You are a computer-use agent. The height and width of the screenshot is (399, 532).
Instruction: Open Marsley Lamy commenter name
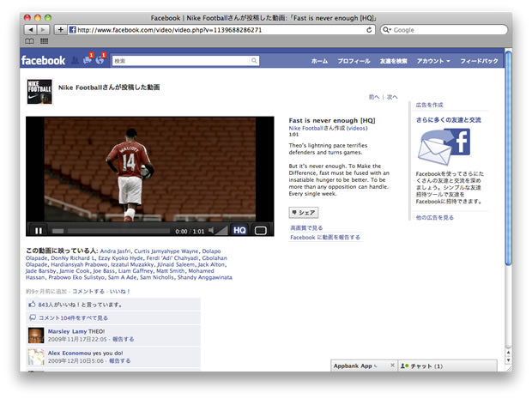click(x=67, y=331)
